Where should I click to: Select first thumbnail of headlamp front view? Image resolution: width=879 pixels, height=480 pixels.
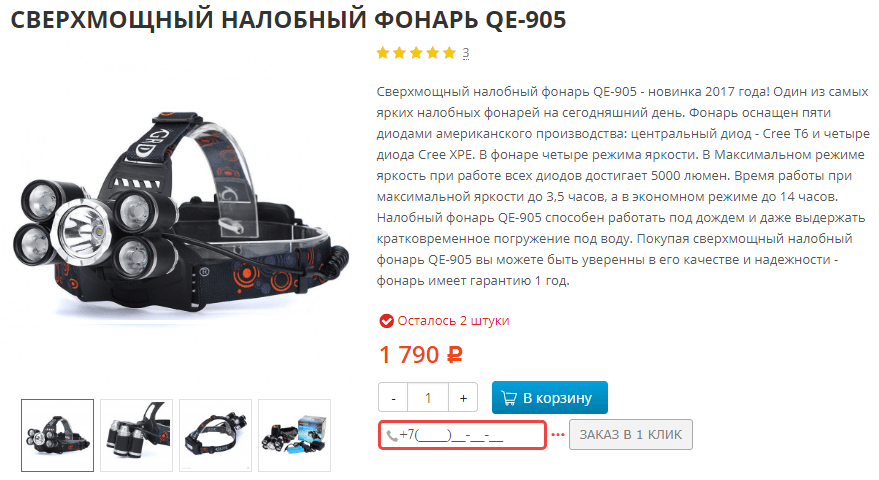(57, 435)
